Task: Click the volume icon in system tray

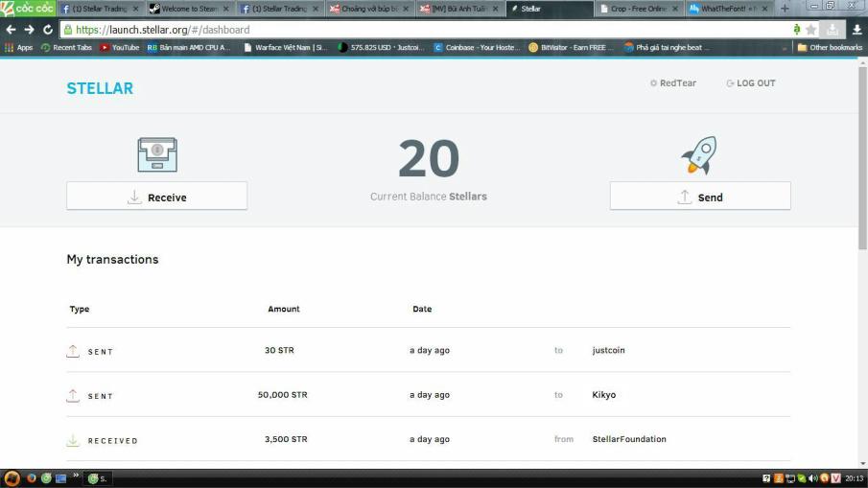Action: coord(812,478)
